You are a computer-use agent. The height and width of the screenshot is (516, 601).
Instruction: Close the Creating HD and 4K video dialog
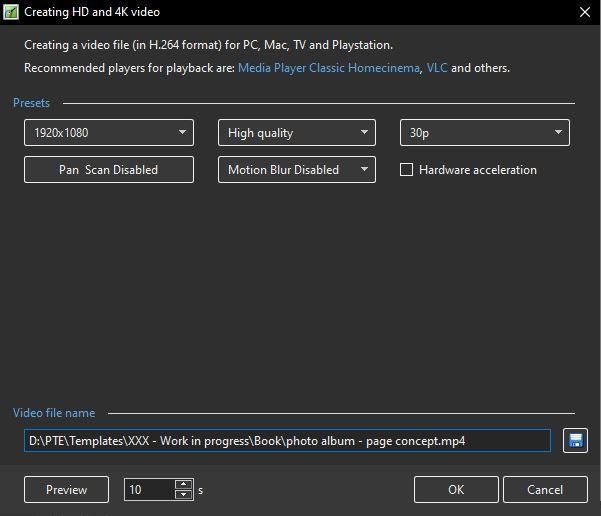pos(585,12)
